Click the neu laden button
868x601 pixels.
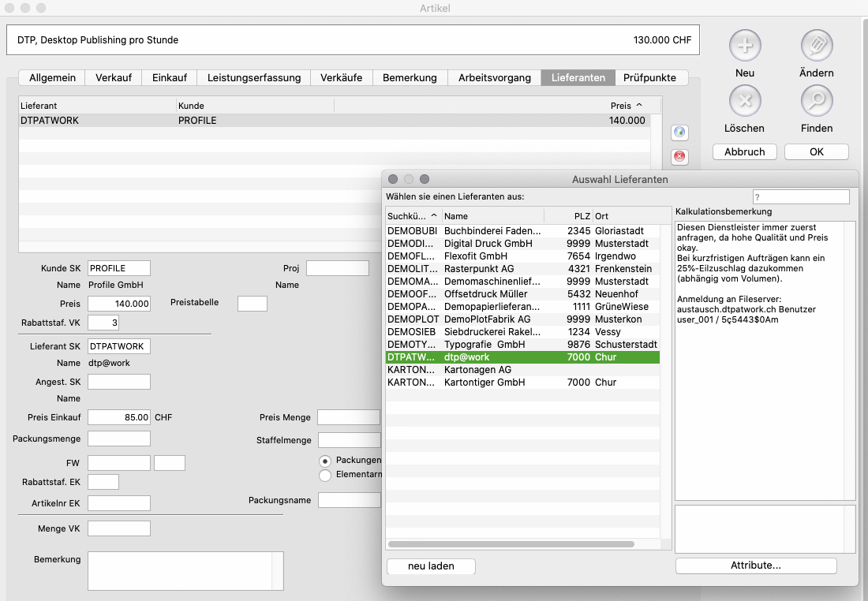tap(431, 566)
